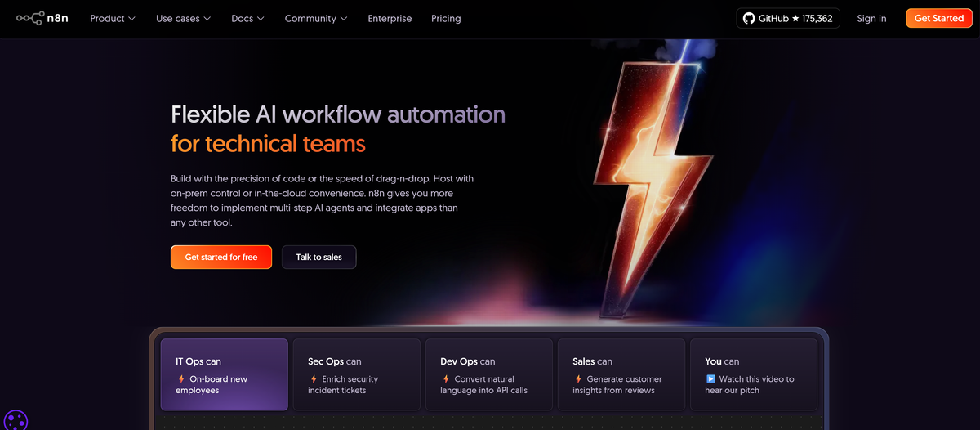Expand the Docs menu chevron

261,18
